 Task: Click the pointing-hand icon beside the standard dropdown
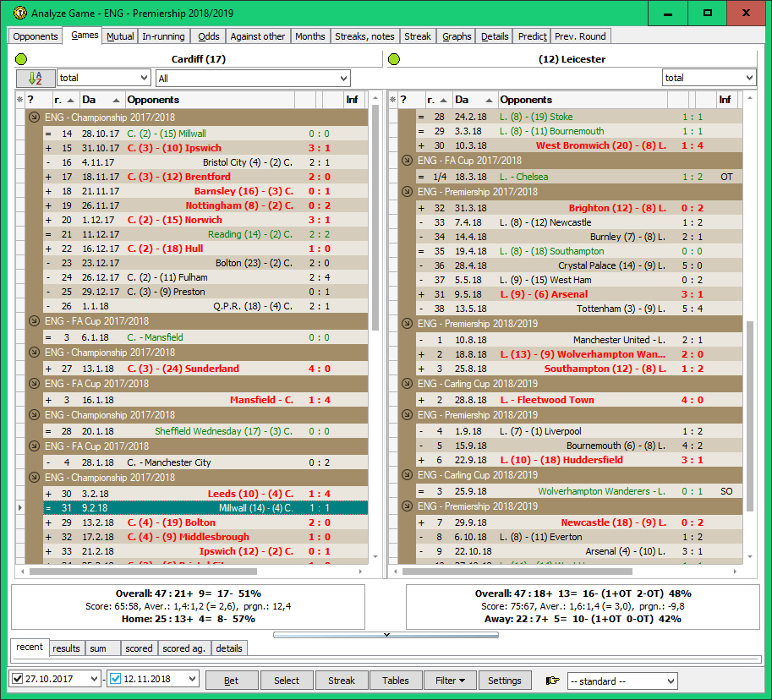552,681
